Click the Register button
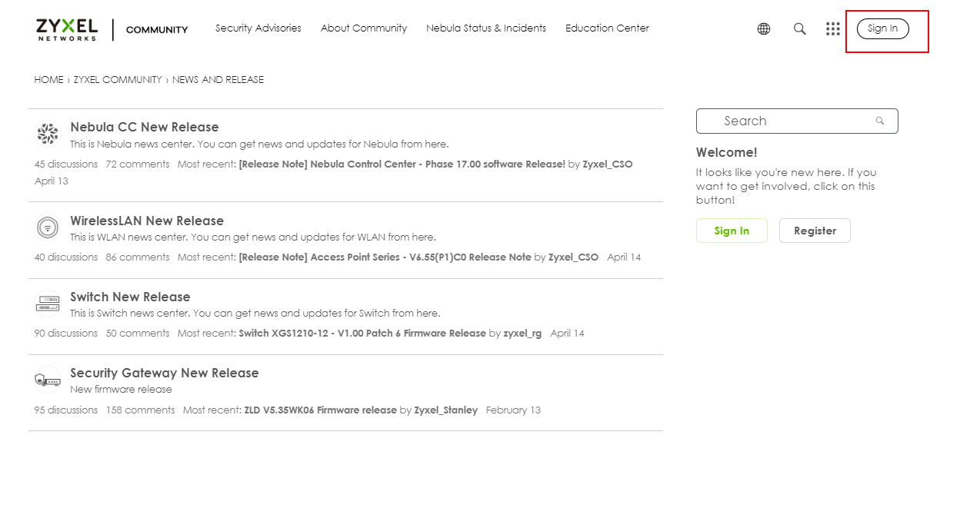980x518 pixels. [x=815, y=231]
